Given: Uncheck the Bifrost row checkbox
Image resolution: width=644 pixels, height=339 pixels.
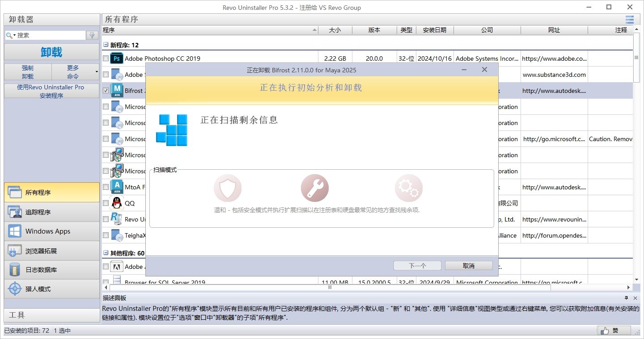Looking at the screenshot, I should tap(106, 91).
